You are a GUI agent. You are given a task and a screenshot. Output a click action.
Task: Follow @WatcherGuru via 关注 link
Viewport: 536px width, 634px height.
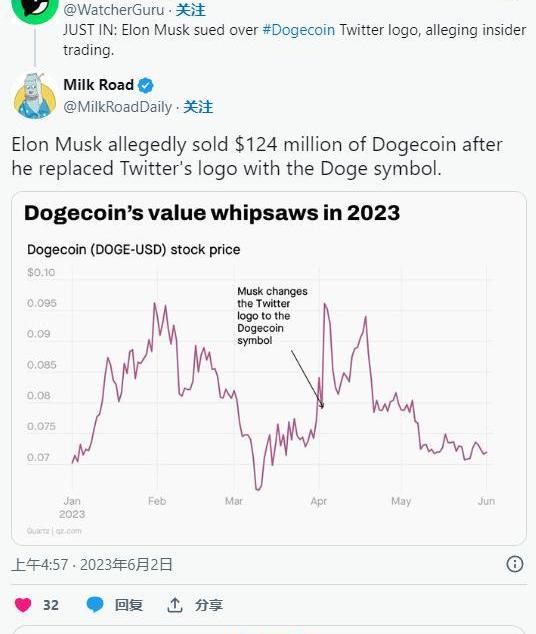190,10
